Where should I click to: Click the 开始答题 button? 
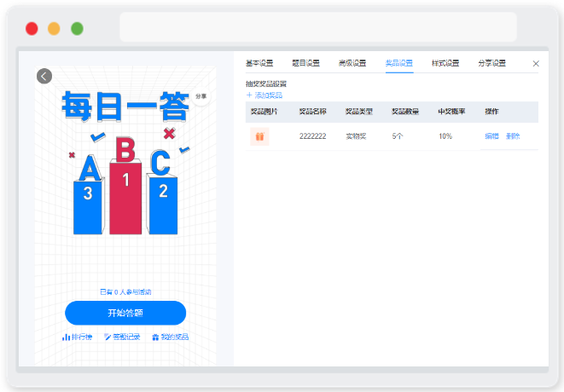click(125, 313)
